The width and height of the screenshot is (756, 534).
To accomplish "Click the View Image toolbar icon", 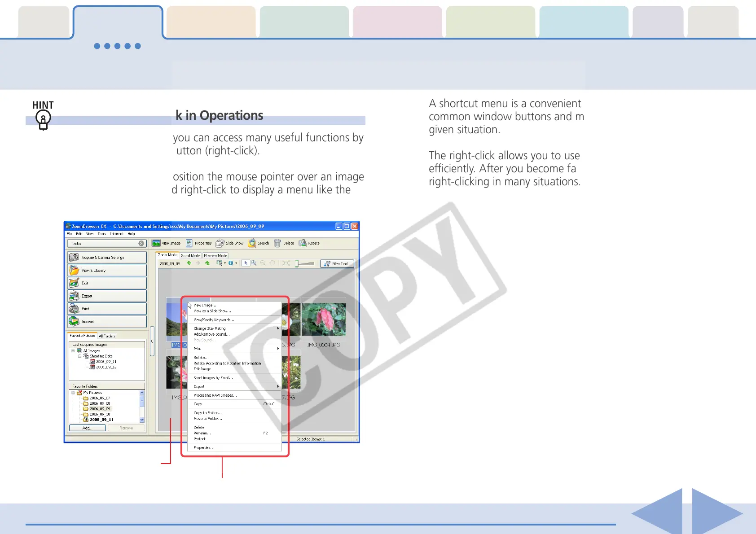I will pos(156,243).
